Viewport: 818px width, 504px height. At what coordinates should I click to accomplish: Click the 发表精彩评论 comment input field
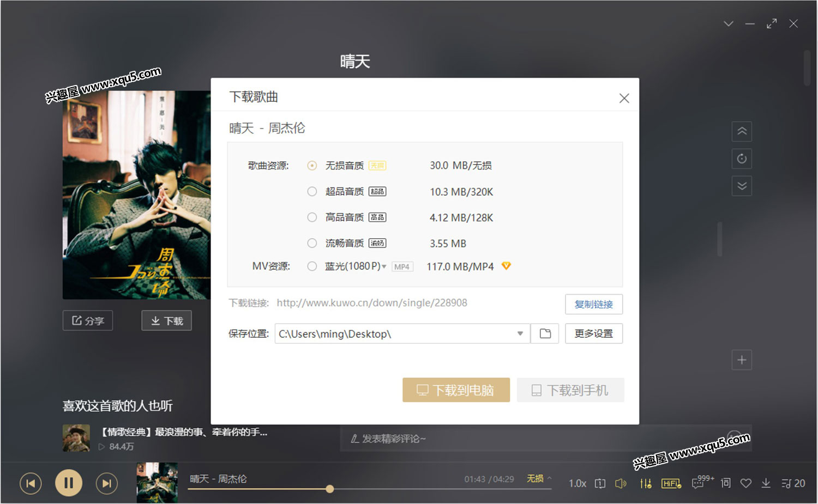(x=546, y=438)
